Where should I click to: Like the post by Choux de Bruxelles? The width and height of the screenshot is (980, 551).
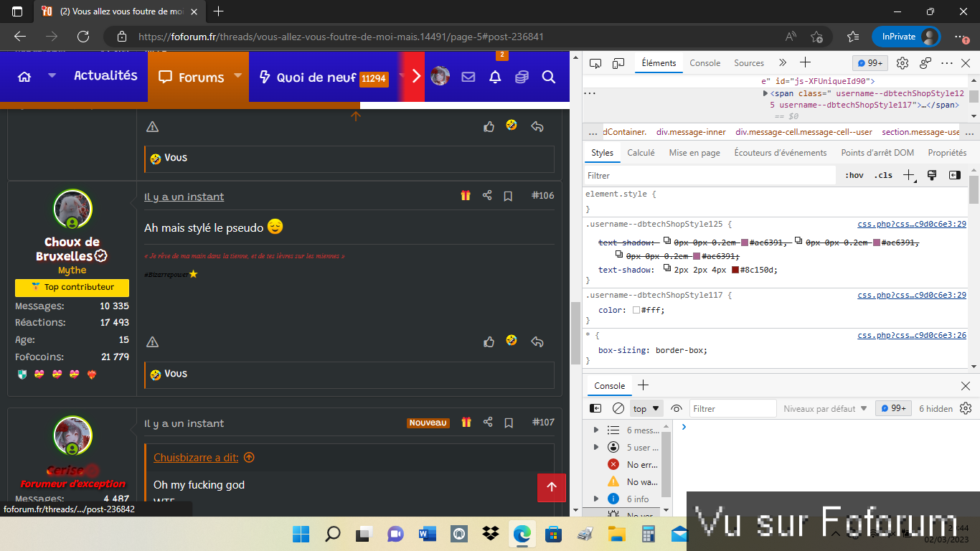click(x=489, y=342)
